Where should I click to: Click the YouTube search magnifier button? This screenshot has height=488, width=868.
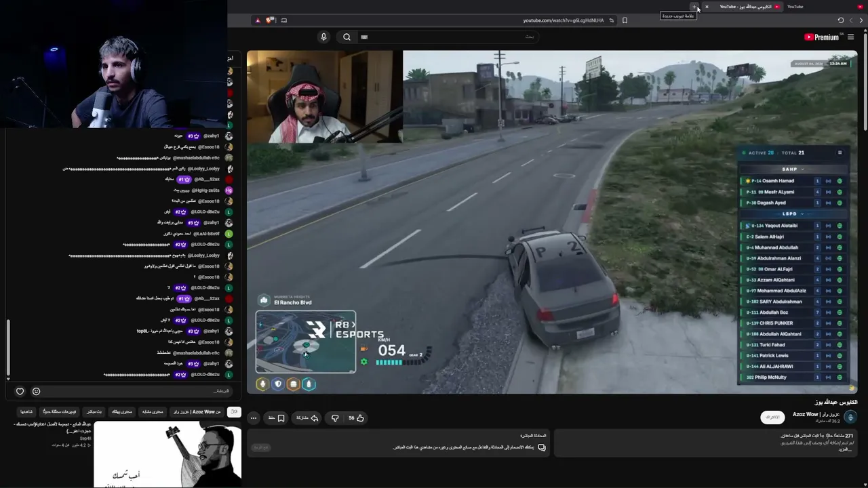pyautogui.click(x=347, y=37)
